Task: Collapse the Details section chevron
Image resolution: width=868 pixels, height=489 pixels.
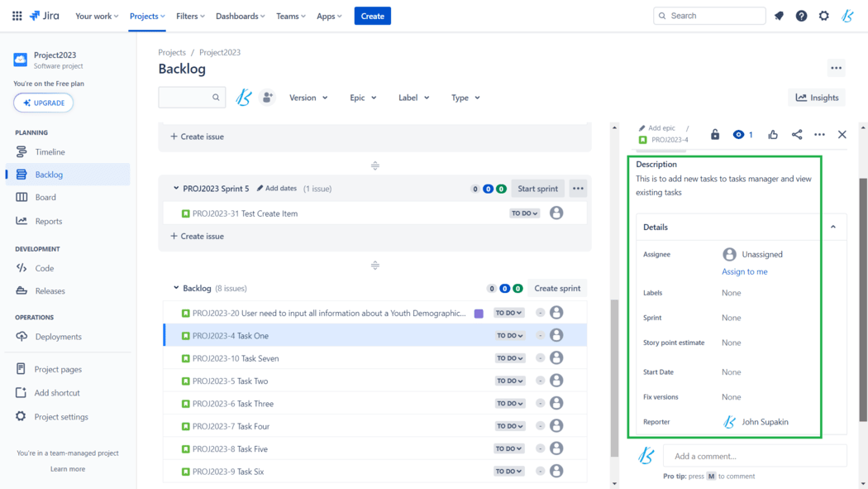Action: coord(833,227)
